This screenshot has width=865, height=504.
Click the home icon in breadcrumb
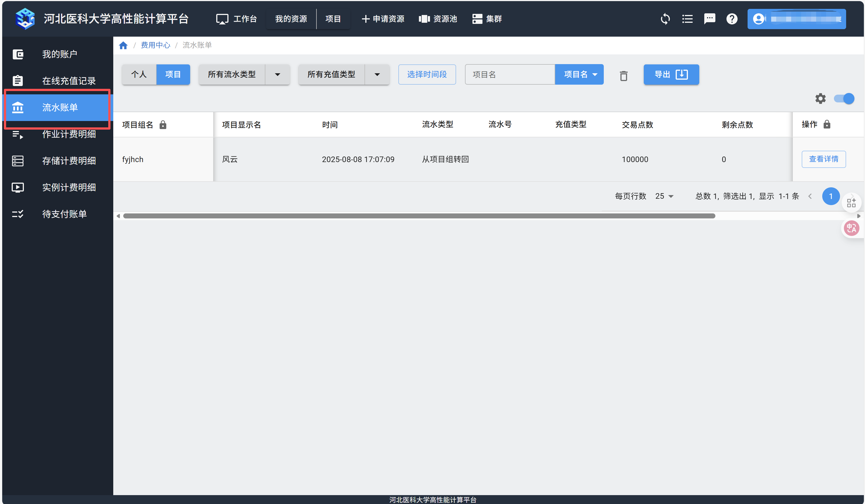click(x=123, y=45)
